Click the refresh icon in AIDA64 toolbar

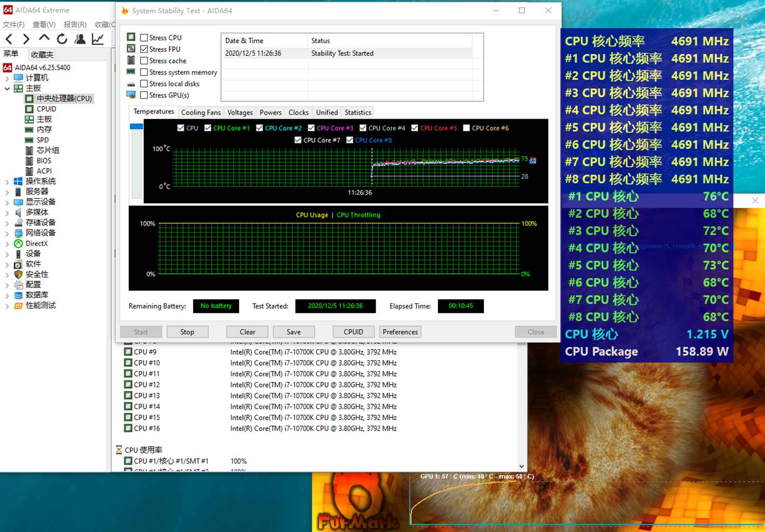(62, 39)
